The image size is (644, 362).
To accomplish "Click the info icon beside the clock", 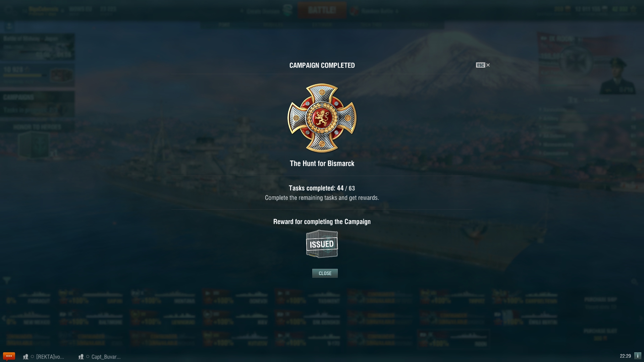I will (638, 356).
